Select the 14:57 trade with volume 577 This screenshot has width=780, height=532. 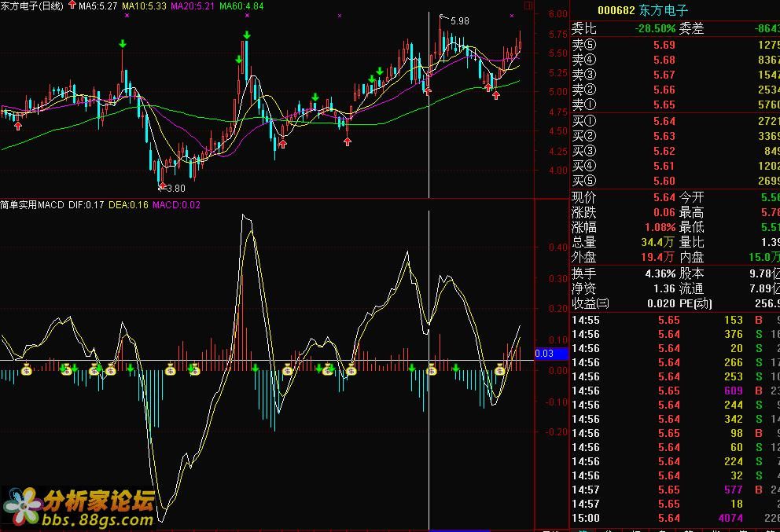(x=675, y=490)
